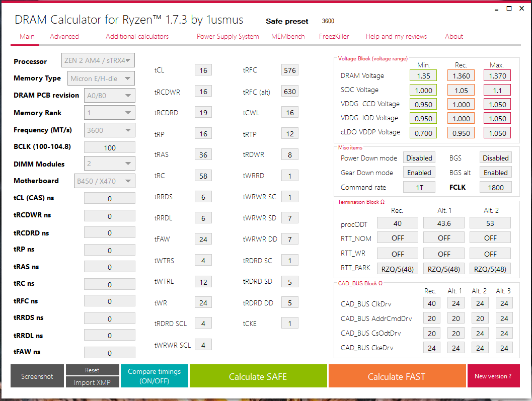The height and width of the screenshot is (401, 532).
Task: Click the Calculate FAST button
Action: [x=397, y=376]
